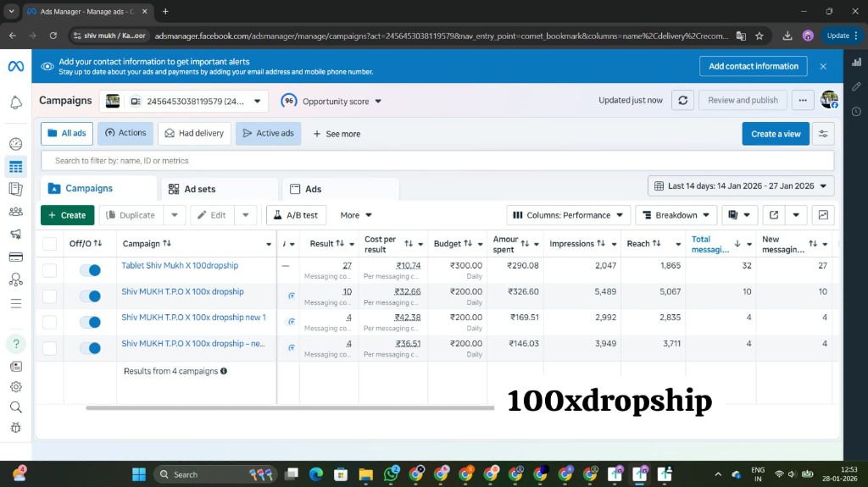Viewport: 868px width, 487px height.
Task: Open the date range Last 14 days dropdown
Action: [741, 186]
